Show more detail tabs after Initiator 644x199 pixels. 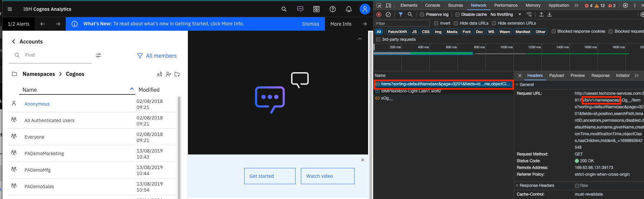637,76
